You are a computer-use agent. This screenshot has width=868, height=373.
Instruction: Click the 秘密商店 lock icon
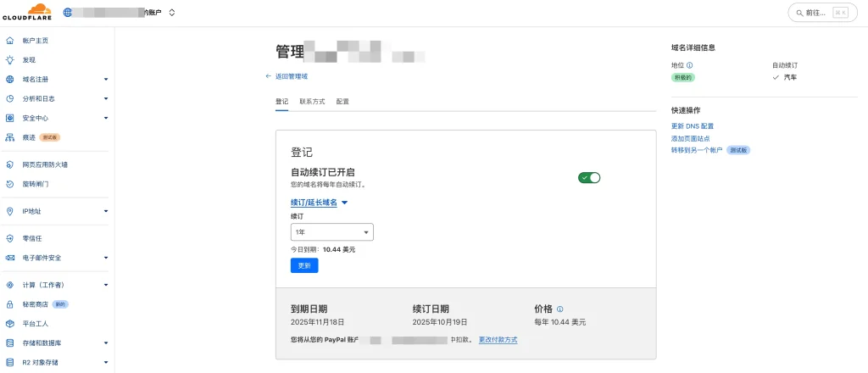(9, 304)
